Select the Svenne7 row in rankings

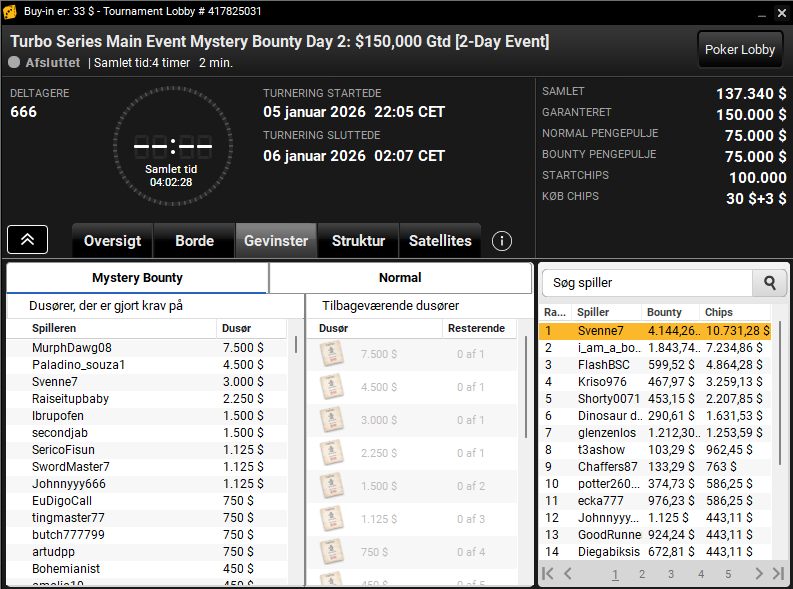pyautogui.click(x=655, y=331)
